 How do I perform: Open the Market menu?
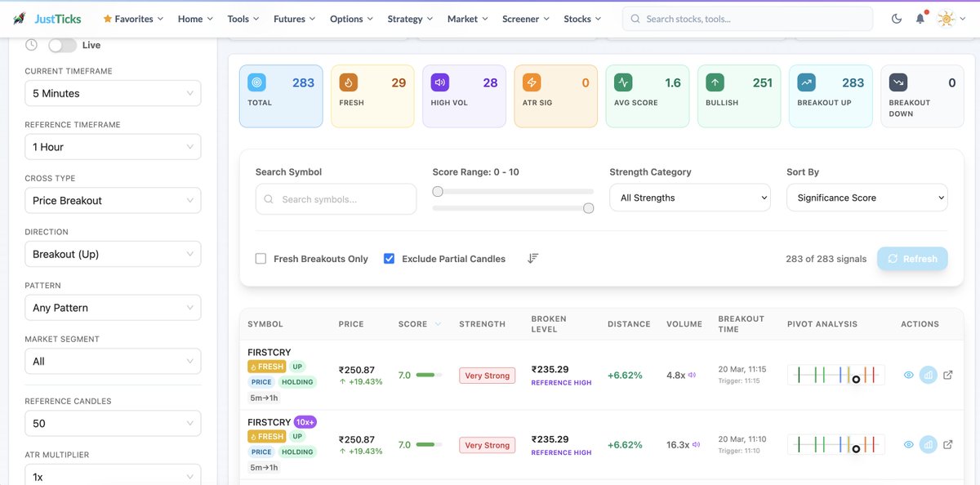pos(468,19)
